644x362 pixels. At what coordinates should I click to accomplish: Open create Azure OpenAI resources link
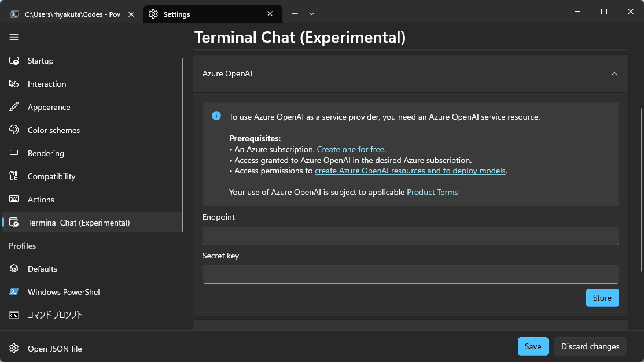[x=410, y=171]
